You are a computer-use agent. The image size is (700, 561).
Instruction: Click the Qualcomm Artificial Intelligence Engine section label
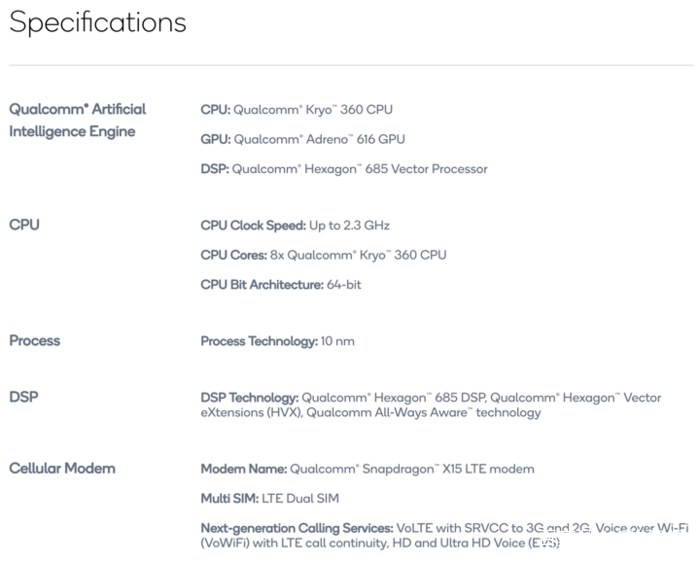pyautogui.click(x=77, y=120)
